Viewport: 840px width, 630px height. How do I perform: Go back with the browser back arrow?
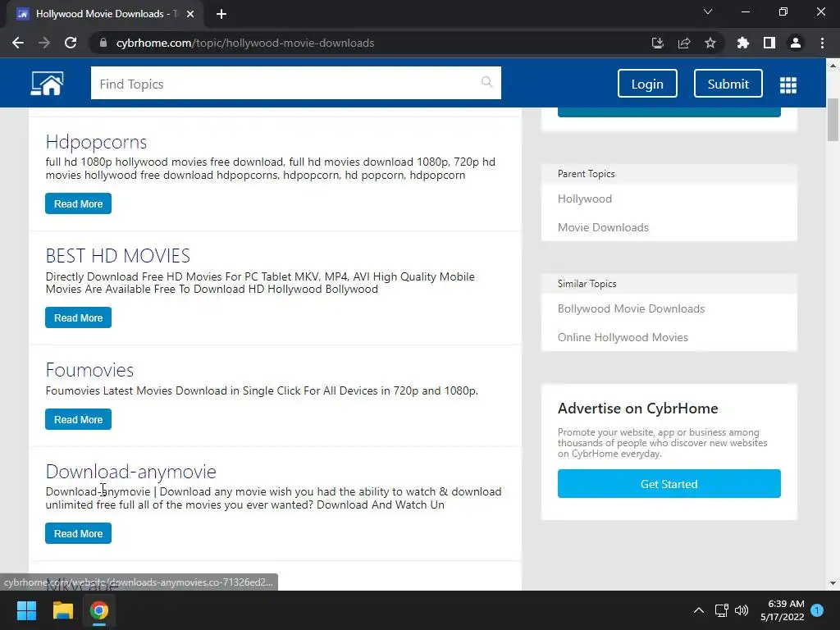pyautogui.click(x=18, y=43)
